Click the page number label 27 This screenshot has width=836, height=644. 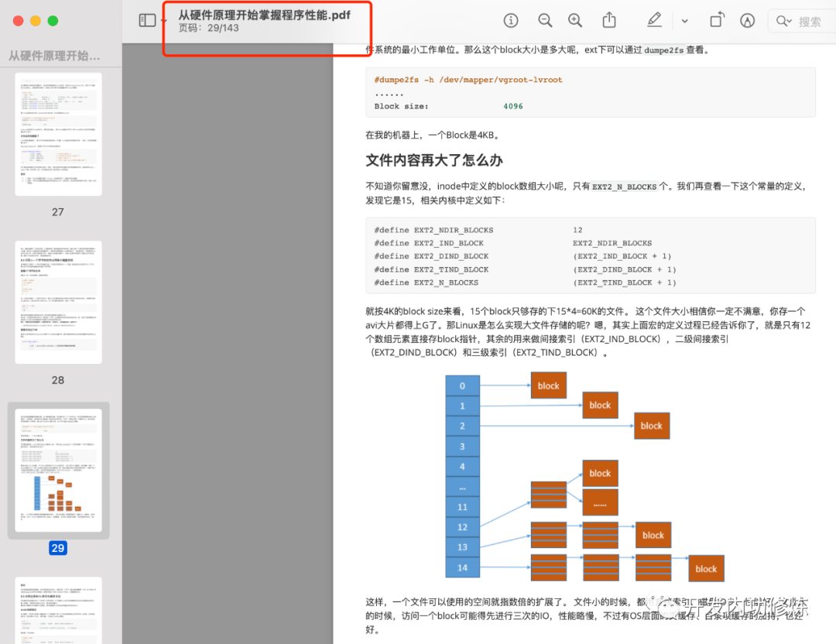[x=57, y=211]
